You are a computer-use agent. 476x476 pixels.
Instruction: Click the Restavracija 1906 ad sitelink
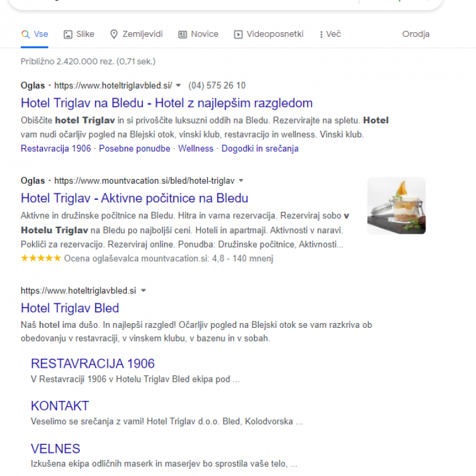tap(56, 148)
